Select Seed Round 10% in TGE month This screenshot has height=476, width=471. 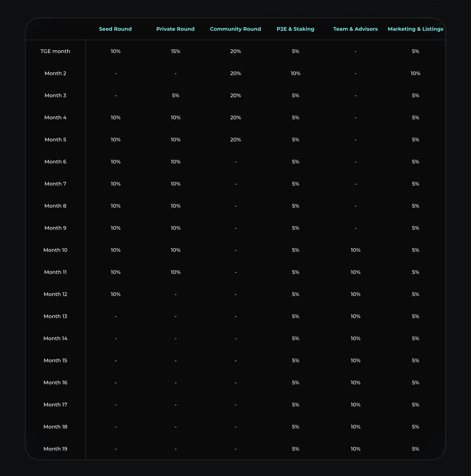[x=115, y=51]
